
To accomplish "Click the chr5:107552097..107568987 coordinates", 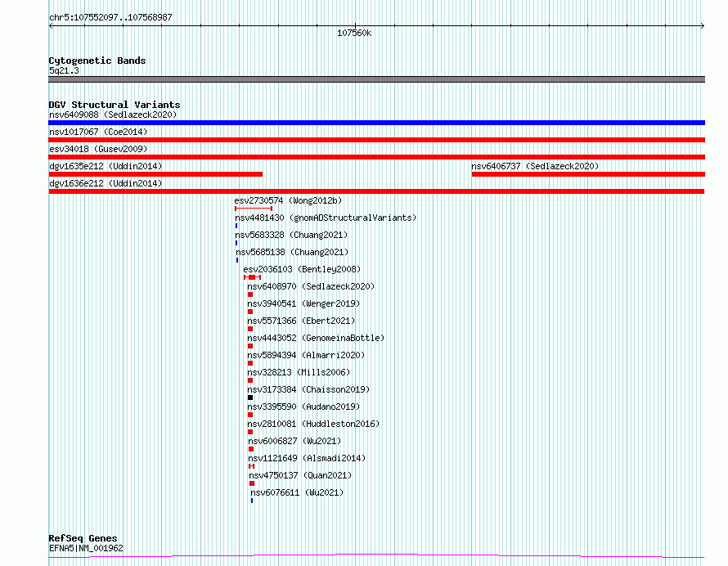I will (x=110, y=18).
